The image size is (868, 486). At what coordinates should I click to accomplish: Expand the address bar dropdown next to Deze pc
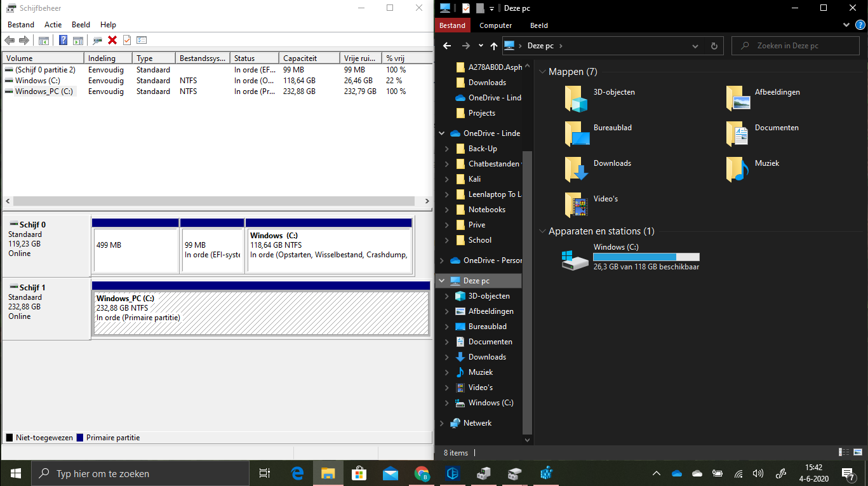[x=695, y=45]
